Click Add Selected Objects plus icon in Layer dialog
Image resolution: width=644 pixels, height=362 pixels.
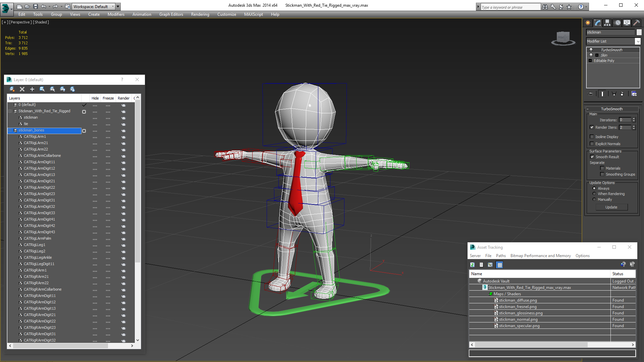click(32, 89)
